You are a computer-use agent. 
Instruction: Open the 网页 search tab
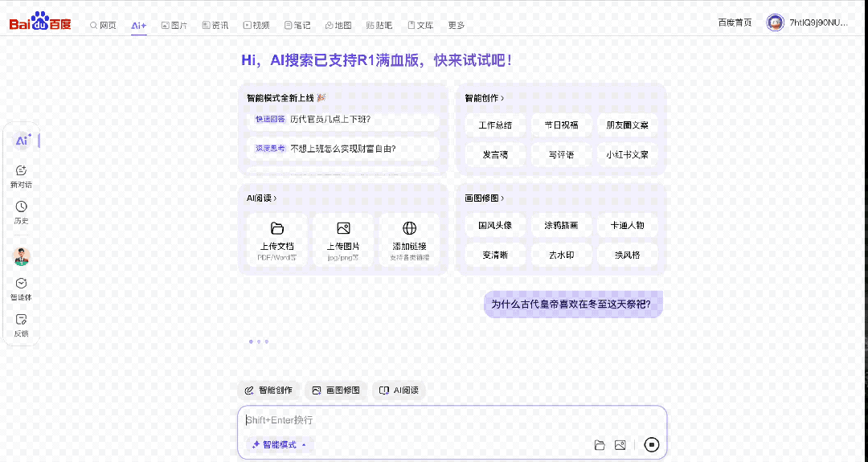click(x=104, y=25)
